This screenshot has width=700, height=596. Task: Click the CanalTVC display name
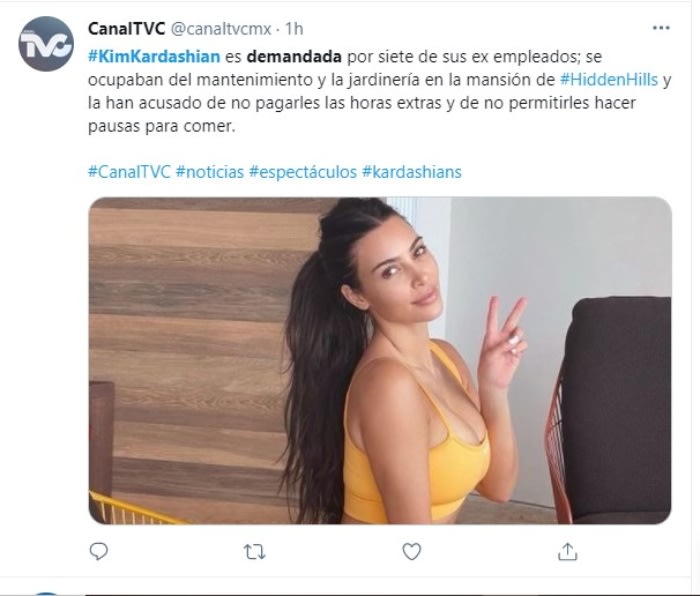126,29
